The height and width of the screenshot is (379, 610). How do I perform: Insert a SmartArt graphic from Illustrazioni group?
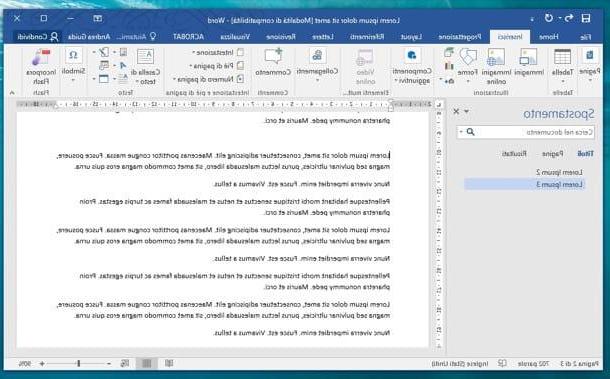[449, 52]
